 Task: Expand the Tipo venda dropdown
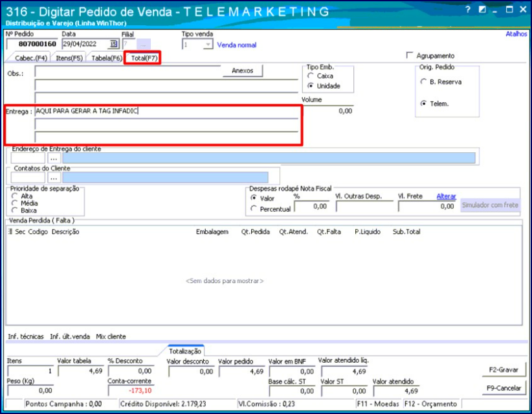coord(208,45)
